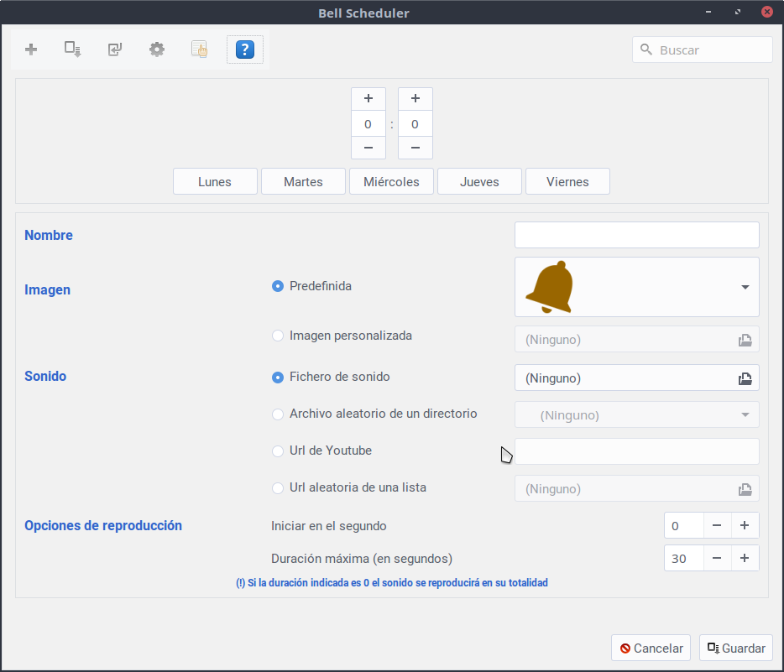Click the search magnifier icon
Image resolution: width=784 pixels, height=672 pixels.
(x=646, y=49)
